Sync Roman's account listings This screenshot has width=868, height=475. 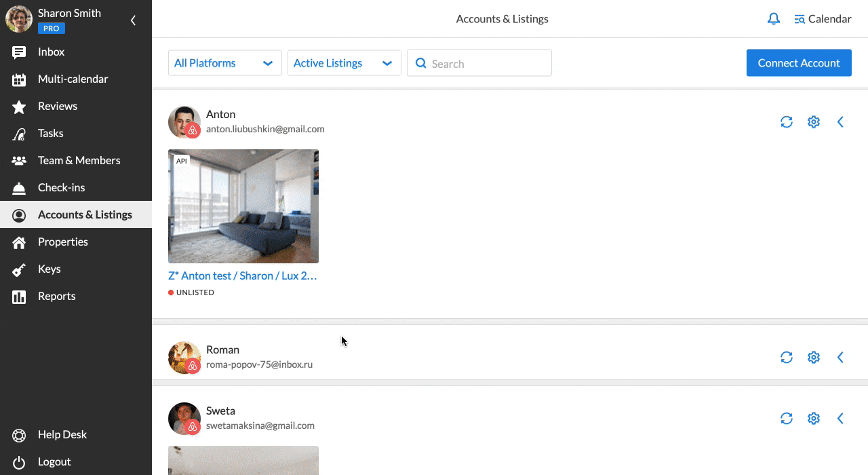tap(787, 357)
